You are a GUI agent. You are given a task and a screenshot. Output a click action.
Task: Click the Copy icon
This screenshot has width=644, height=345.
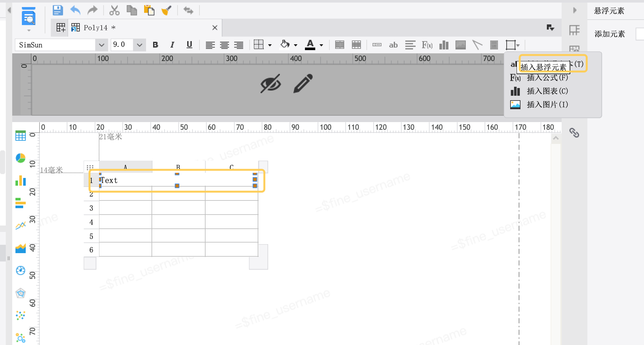(x=132, y=10)
